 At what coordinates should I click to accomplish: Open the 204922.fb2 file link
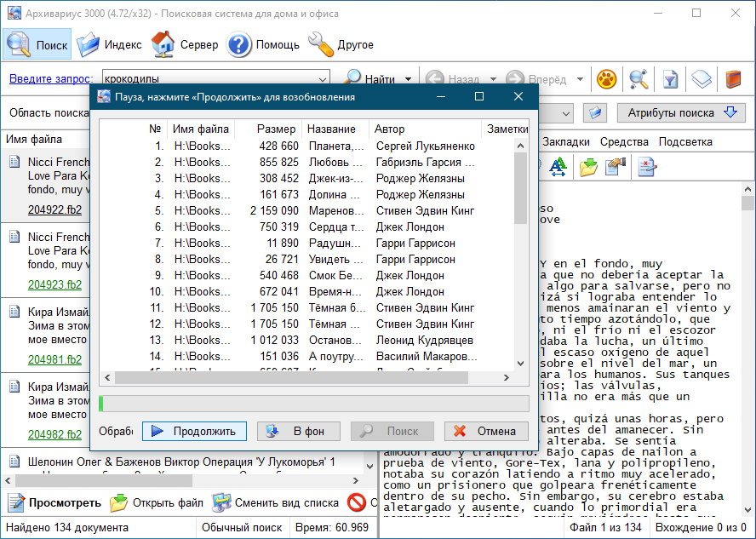[x=54, y=209]
